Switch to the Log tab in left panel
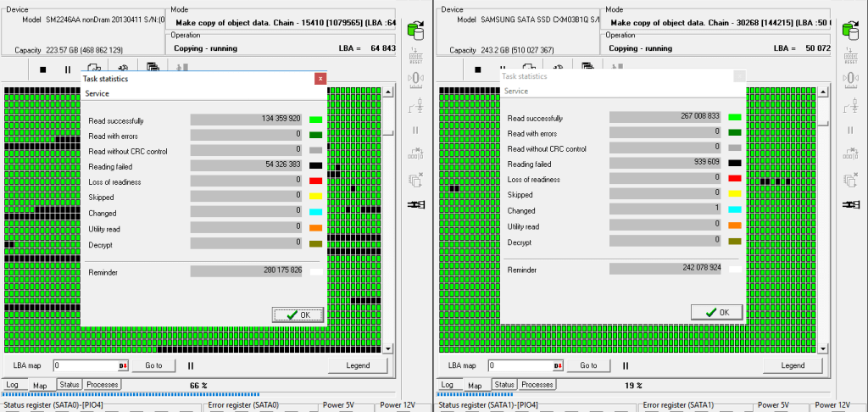This screenshot has height=412, width=868. tap(13, 385)
